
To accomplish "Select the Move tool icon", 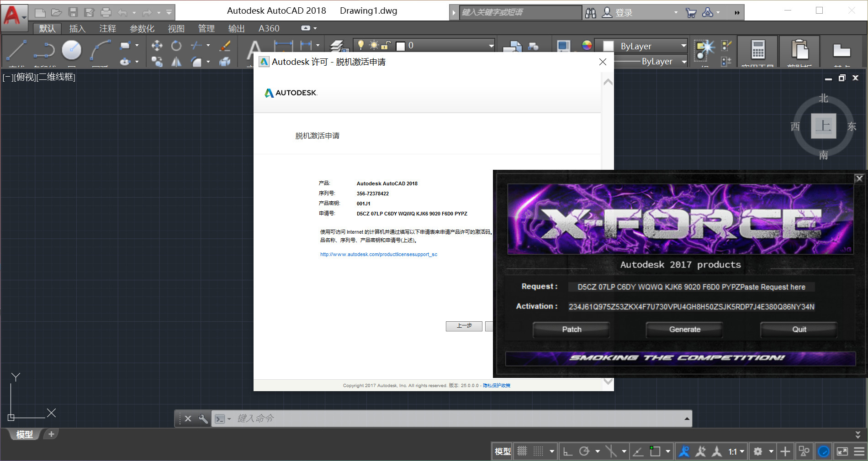I will click(157, 45).
